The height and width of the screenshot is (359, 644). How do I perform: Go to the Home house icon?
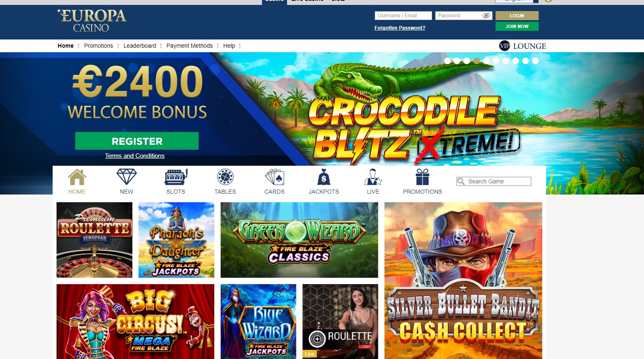[x=77, y=177]
